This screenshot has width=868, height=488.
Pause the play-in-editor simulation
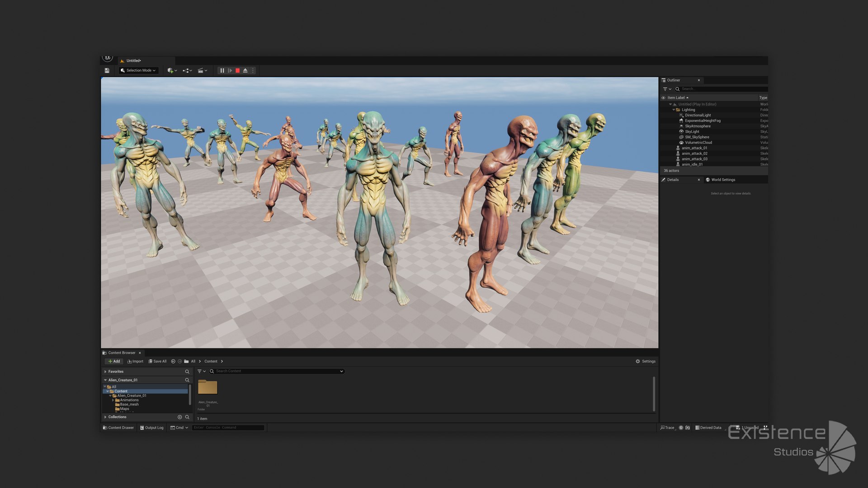coord(222,70)
